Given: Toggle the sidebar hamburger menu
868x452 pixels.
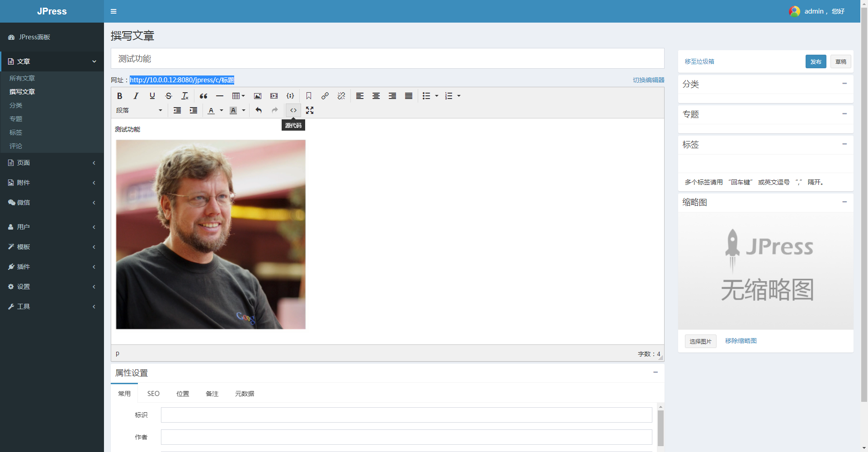Looking at the screenshot, I should coord(113,11).
